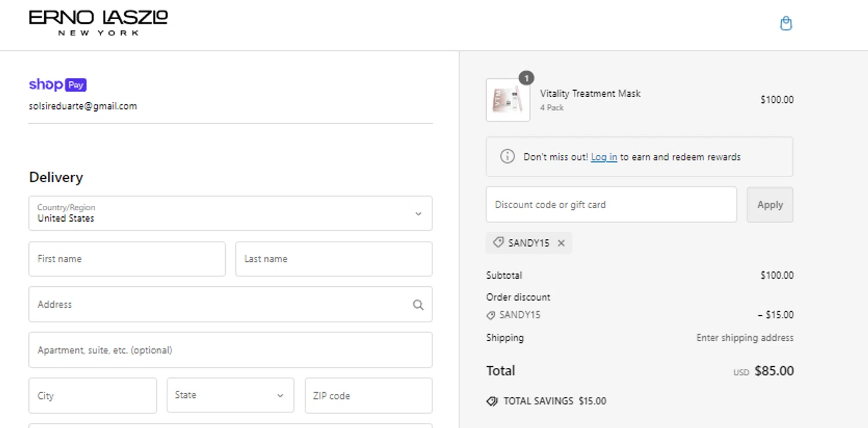Viewport: 868px width, 428px height.
Task: Apply the discount code button
Action: [770, 205]
